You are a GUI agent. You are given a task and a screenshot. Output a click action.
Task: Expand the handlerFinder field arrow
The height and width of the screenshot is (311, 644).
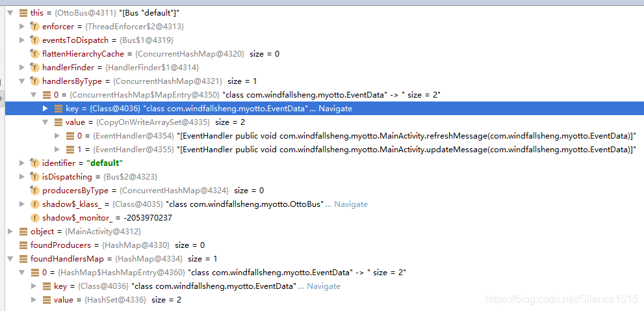tap(22, 68)
